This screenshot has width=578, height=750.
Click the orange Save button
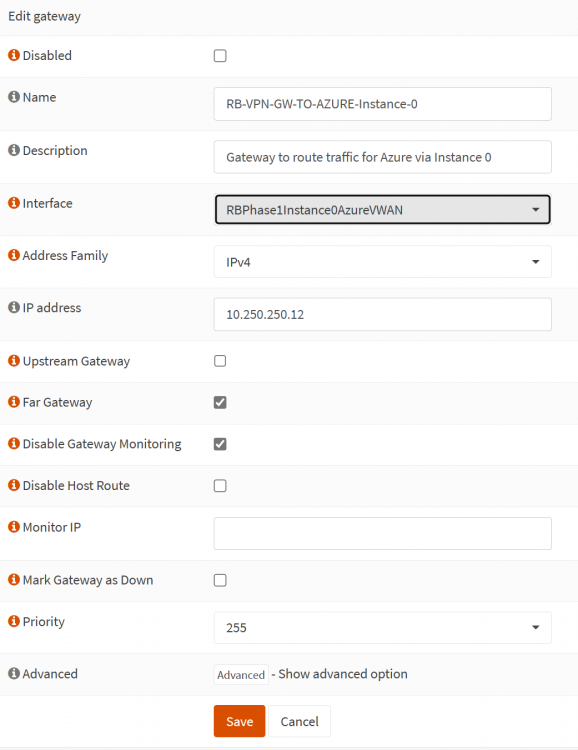pos(239,721)
